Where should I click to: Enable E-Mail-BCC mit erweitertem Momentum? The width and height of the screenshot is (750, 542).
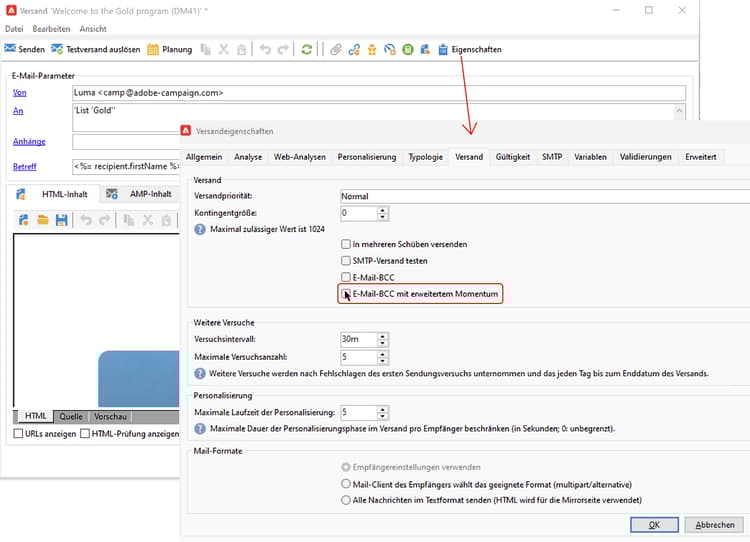click(x=345, y=293)
